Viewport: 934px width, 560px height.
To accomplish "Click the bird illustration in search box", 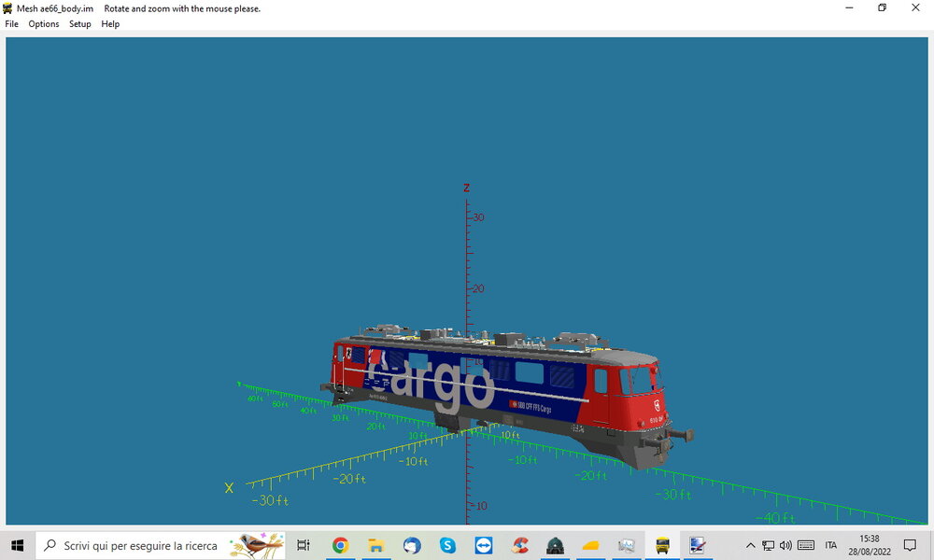I will coord(258,545).
